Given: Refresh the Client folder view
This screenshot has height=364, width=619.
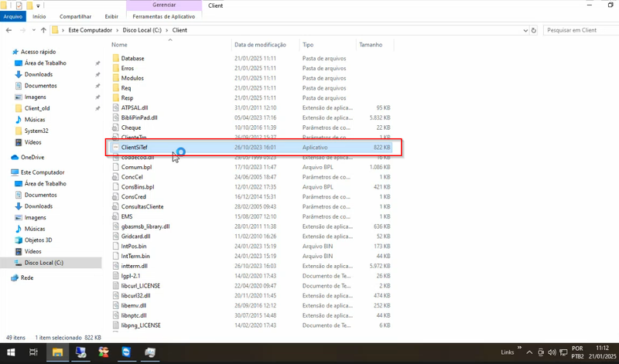Looking at the screenshot, I should (x=534, y=30).
